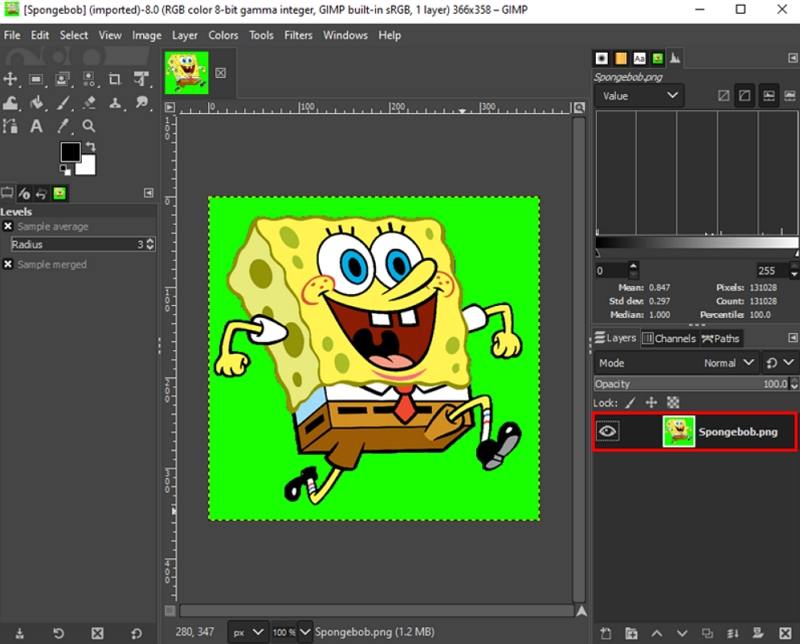
Task: Select the Text tool
Action: (x=36, y=126)
